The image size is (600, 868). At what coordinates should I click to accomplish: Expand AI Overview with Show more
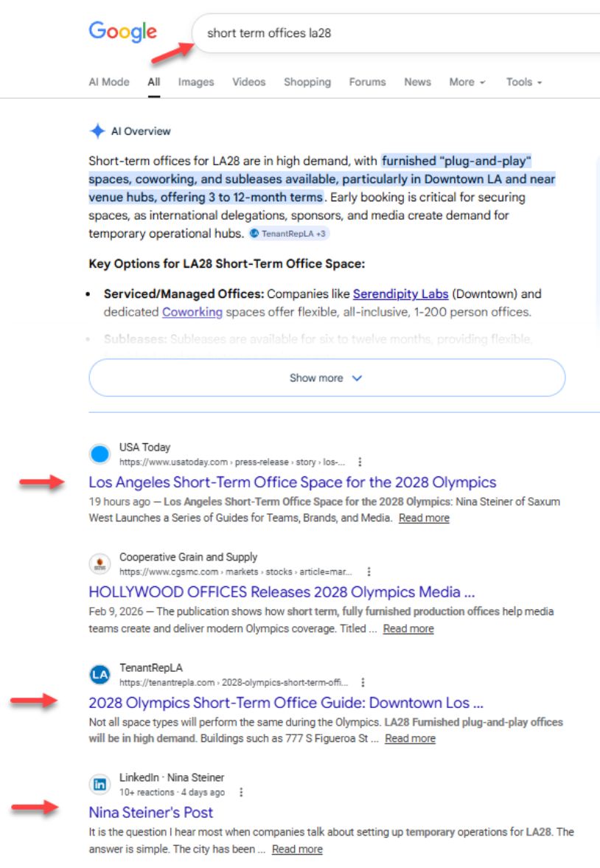click(x=327, y=378)
